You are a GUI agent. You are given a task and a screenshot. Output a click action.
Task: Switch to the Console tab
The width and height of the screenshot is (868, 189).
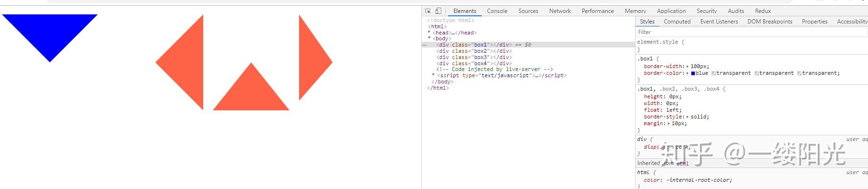[497, 11]
